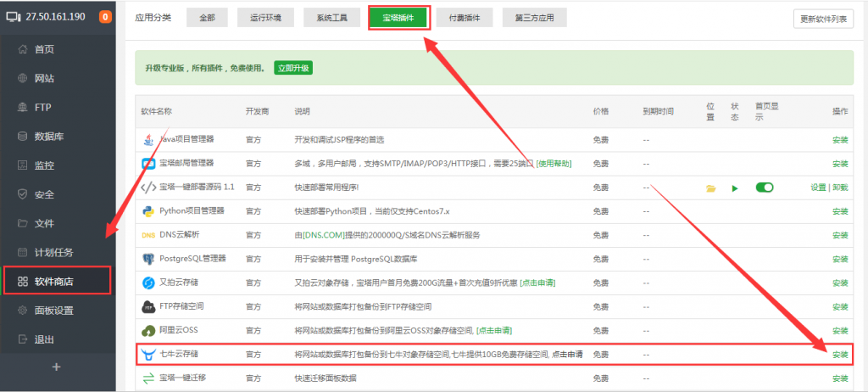The width and height of the screenshot is (868, 392).
Task: Click the 快速迁移面板数据 description text
Action: 325,378
